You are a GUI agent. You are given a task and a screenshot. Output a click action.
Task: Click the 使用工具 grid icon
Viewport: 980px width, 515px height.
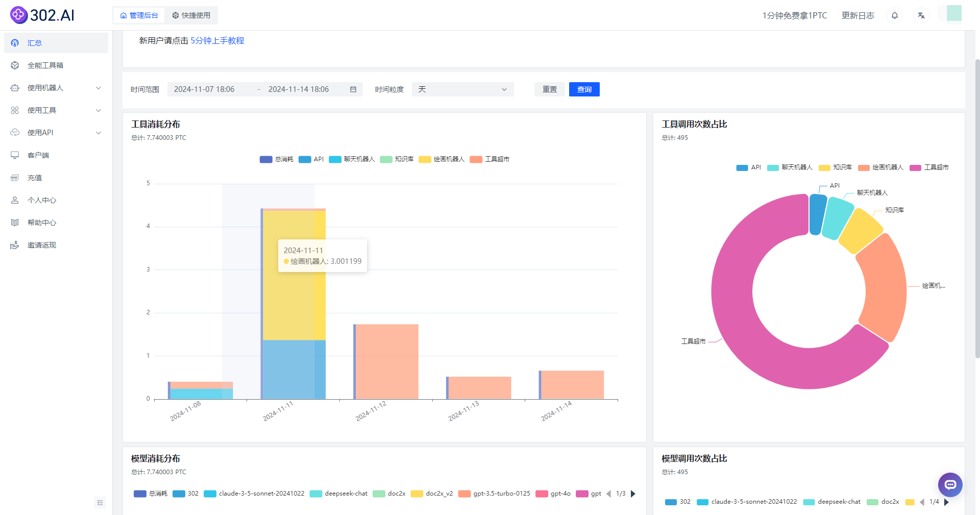click(x=15, y=110)
